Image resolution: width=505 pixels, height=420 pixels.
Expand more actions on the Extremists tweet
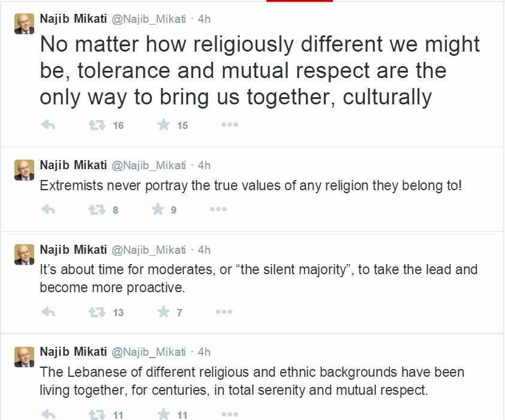(218, 209)
